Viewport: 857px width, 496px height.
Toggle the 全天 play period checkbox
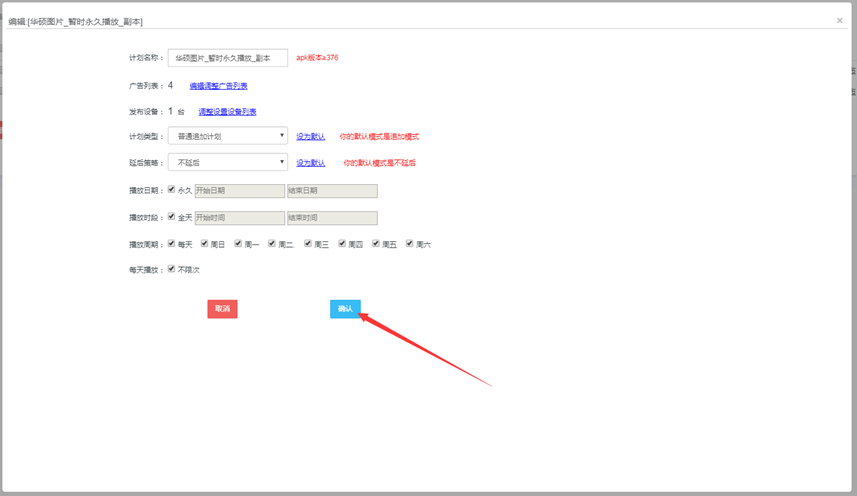coord(172,216)
